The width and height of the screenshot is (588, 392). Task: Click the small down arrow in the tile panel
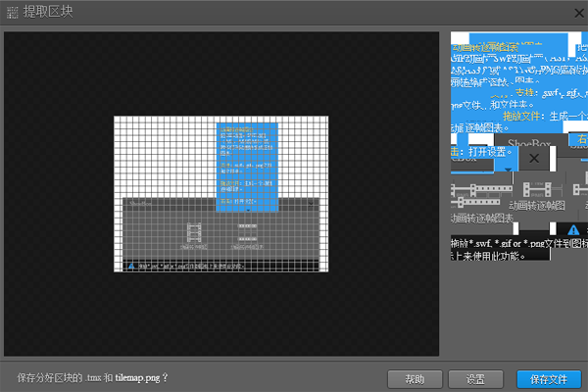click(x=509, y=168)
